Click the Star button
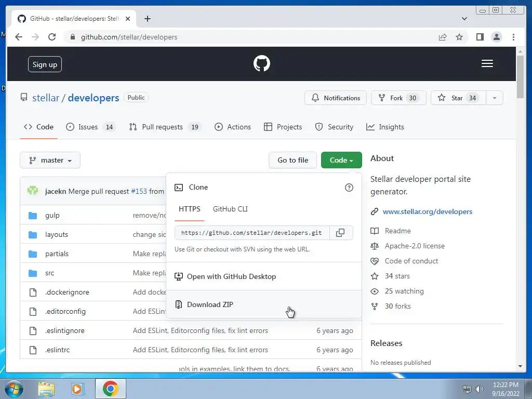The height and width of the screenshot is (399, 532). (x=458, y=98)
